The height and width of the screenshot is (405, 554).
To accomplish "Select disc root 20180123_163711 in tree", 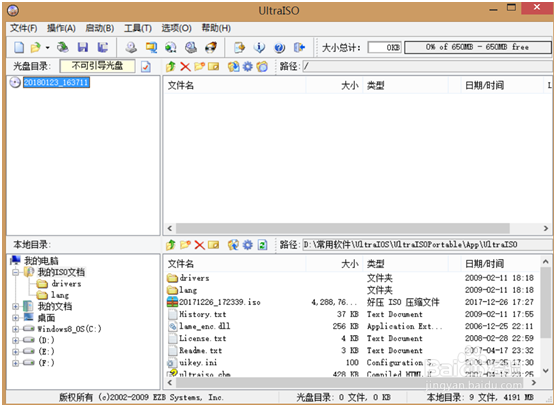I will (x=56, y=82).
